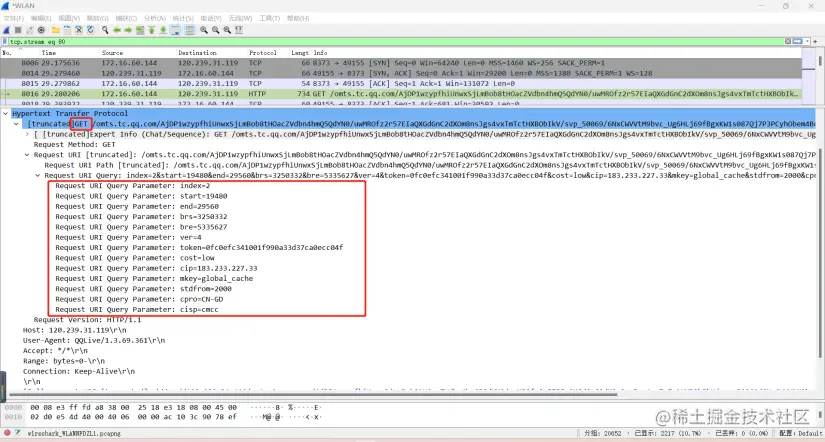This screenshot has width=825, height=442.
Task: Start capturing packets with the shark fin icon
Action: point(6,30)
